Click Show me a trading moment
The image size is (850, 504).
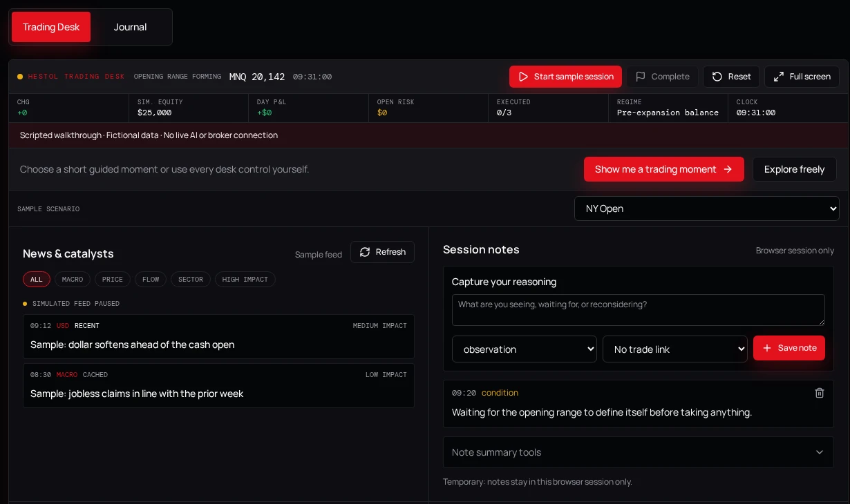pyautogui.click(x=663, y=169)
